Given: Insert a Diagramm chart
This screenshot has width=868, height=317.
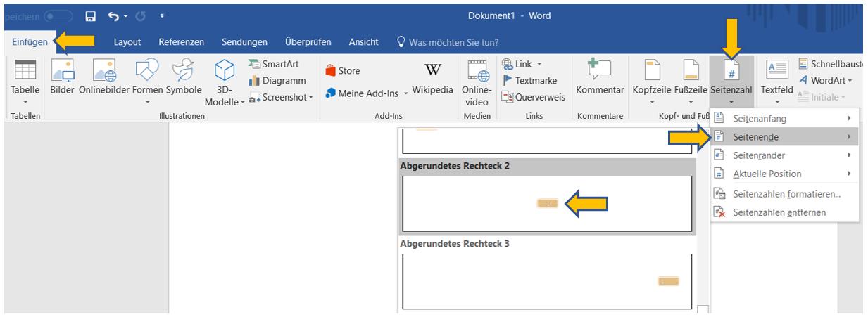Looking at the screenshot, I should (x=274, y=81).
